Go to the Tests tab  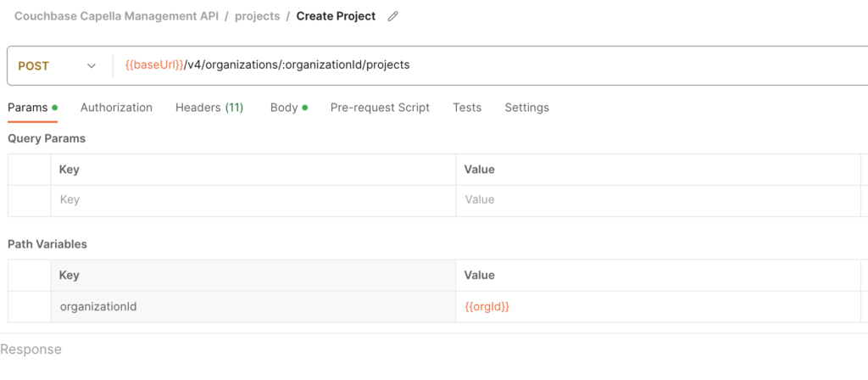467,108
